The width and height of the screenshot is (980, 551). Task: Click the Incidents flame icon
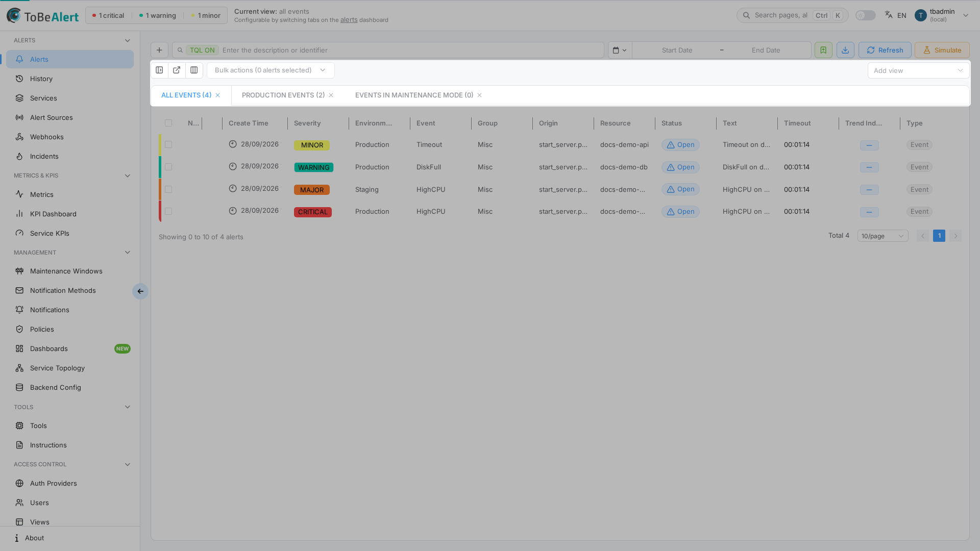(19, 156)
